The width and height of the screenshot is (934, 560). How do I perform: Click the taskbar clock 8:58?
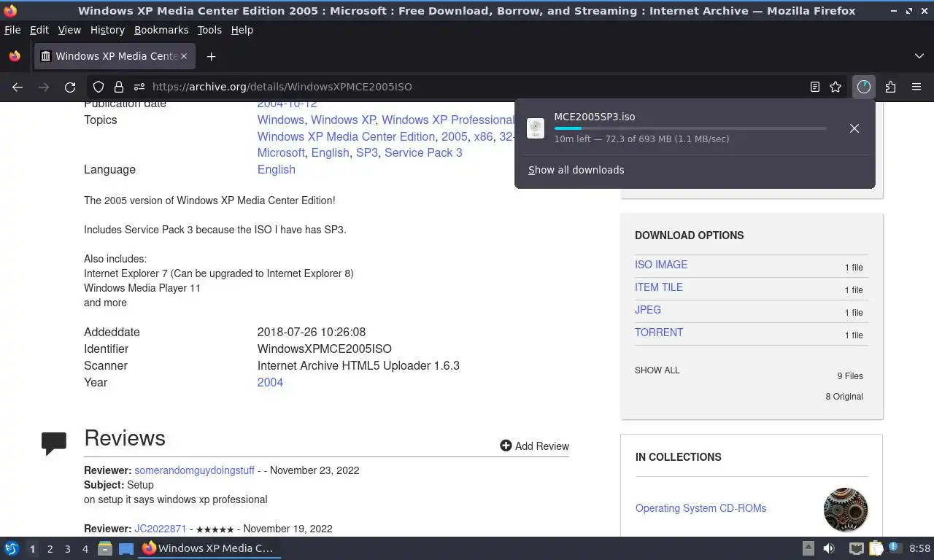[919, 548]
